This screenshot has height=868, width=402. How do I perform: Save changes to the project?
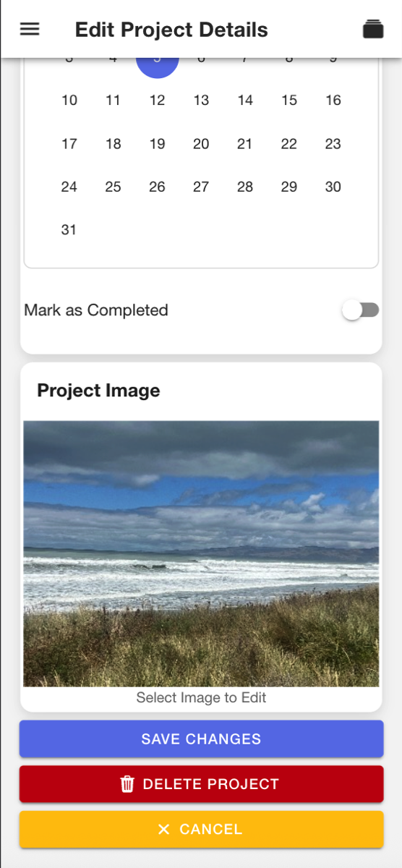pyautogui.click(x=201, y=739)
